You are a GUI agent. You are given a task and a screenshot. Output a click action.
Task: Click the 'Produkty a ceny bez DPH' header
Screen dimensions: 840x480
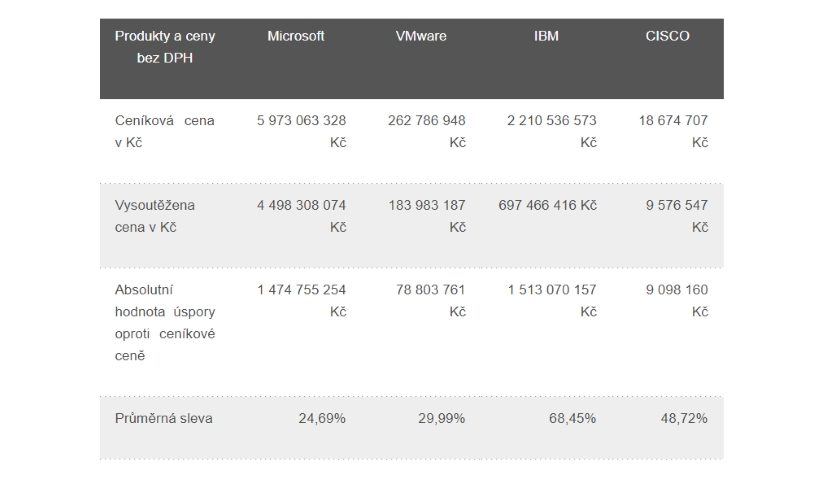point(164,47)
